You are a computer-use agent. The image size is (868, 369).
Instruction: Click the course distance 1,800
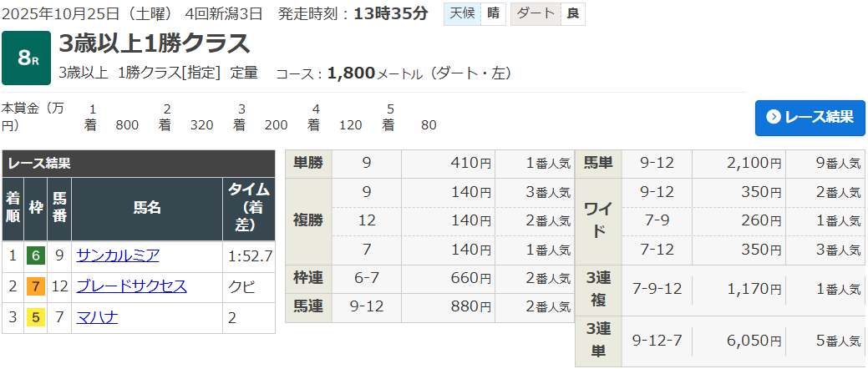tap(352, 73)
